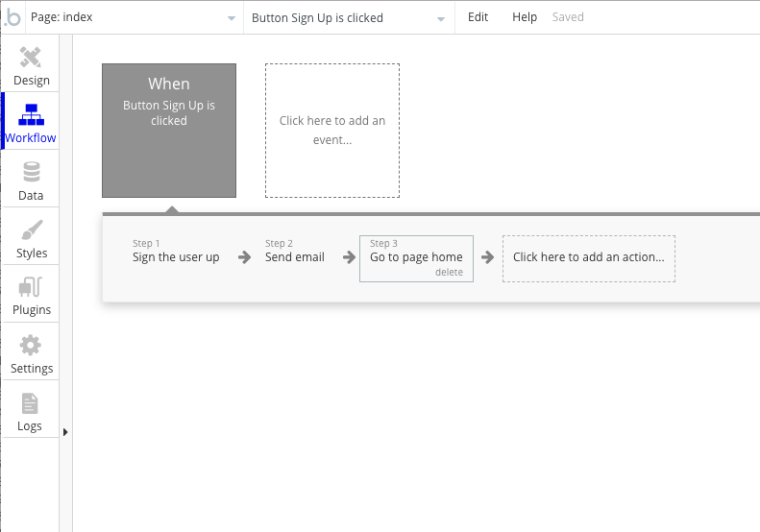
Task: Open the Page: index dropdown
Action: click(x=134, y=17)
